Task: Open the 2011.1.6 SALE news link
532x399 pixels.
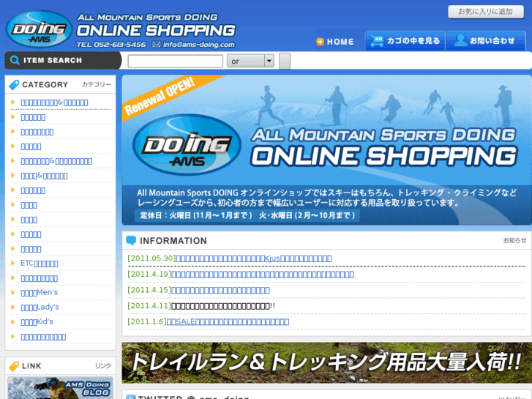Action: pos(228,321)
